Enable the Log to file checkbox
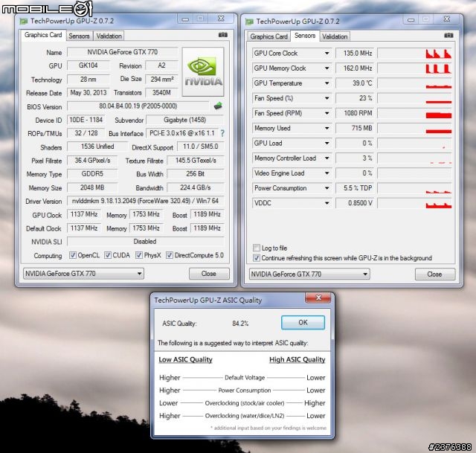Viewport: 476px width, 453px height. point(257,248)
